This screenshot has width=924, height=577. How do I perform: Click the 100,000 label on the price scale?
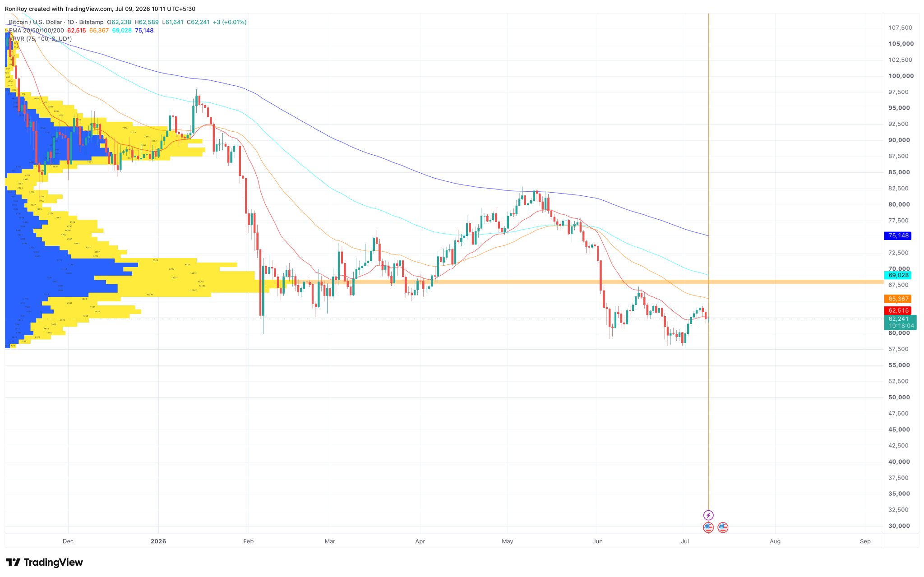(901, 76)
